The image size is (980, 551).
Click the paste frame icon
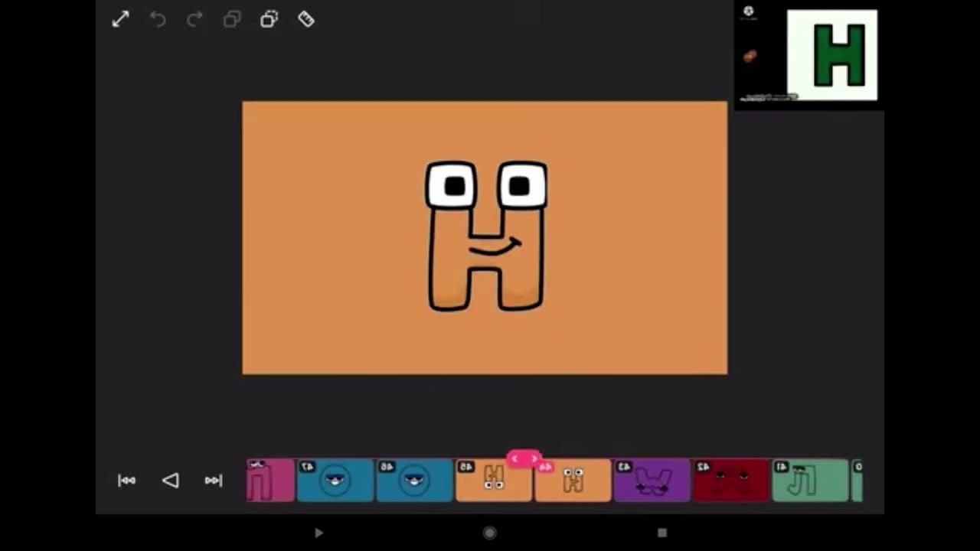[x=269, y=20]
